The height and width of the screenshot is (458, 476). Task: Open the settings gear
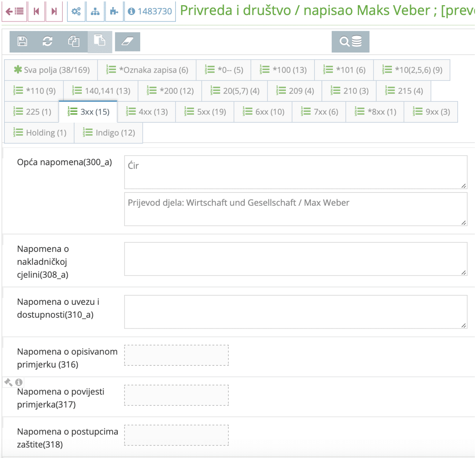(x=76, y=11)
